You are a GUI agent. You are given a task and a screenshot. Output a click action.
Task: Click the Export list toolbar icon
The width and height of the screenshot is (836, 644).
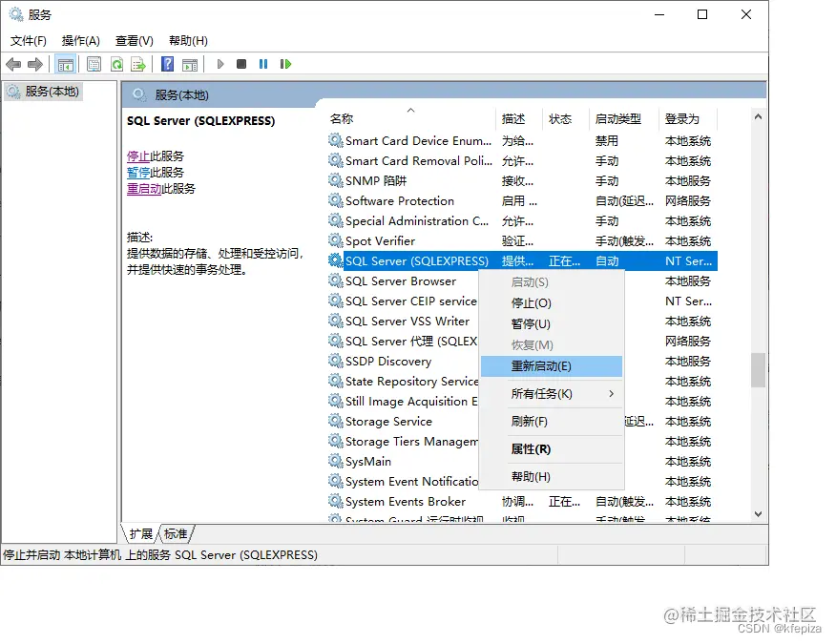tap(138, 65)
